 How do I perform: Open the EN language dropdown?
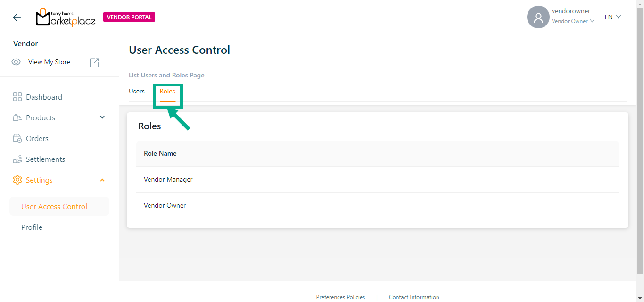pyautogui.click(x=613, y=17)
